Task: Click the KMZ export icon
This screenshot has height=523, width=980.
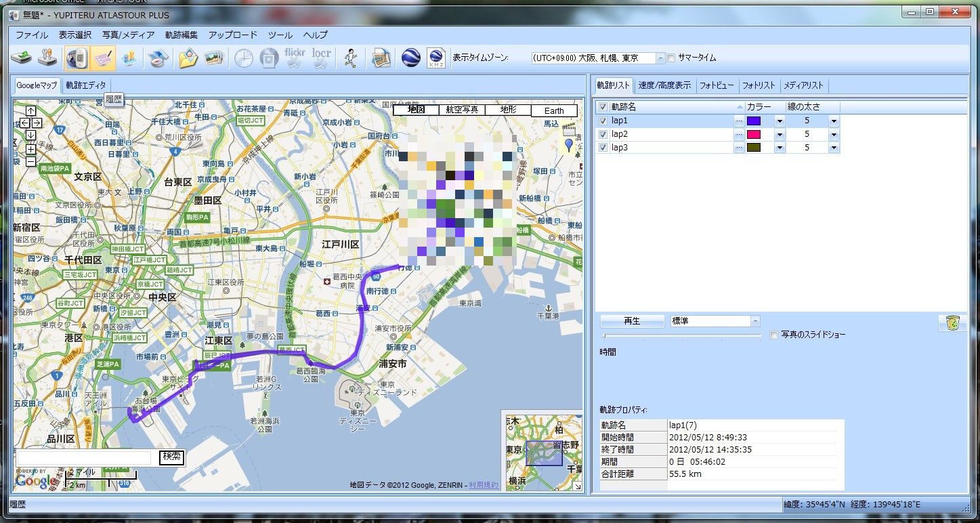Action: pos(435,58)
